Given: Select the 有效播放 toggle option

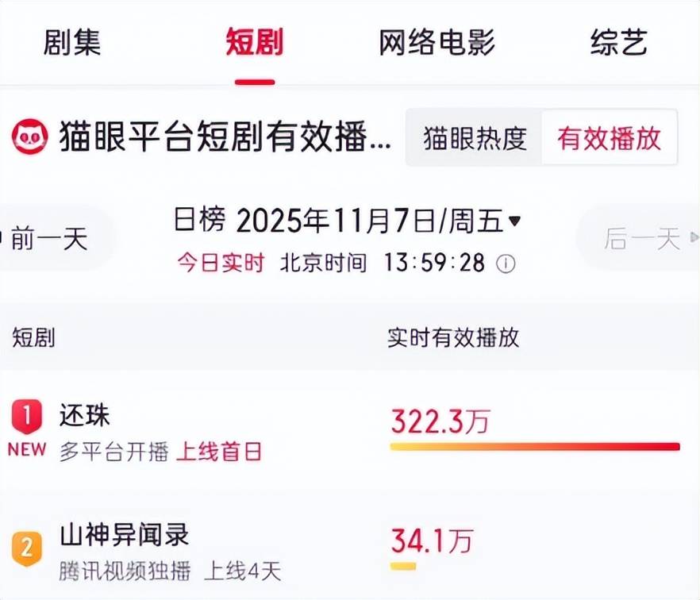Looking at the screenshot, I should [x=609, y=138].
